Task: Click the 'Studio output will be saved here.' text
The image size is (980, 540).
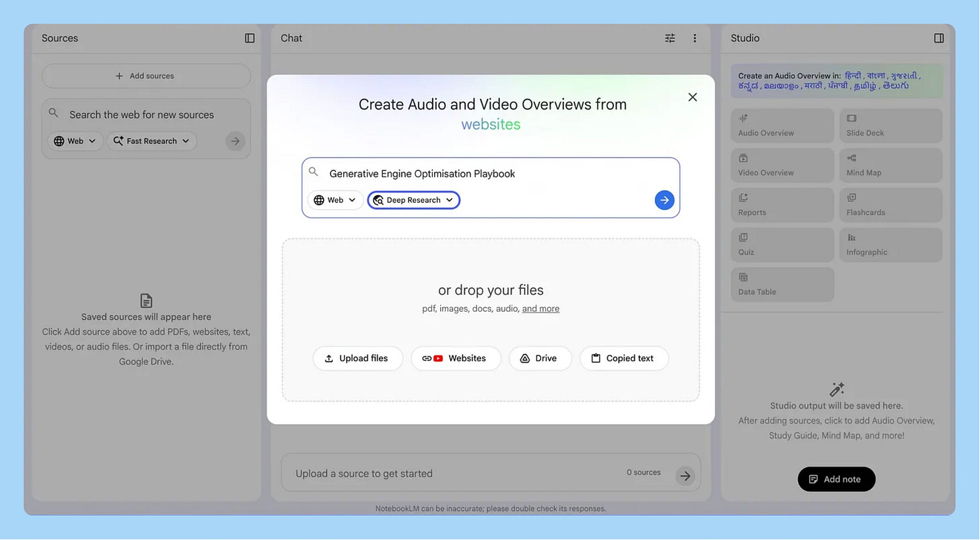Action: coord(837,406)
